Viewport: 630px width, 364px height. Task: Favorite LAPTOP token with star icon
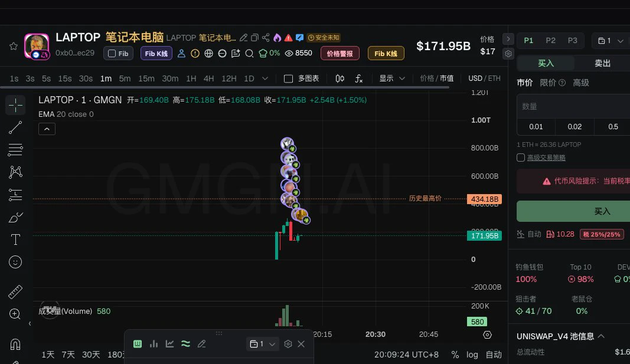tap(13, 46)
